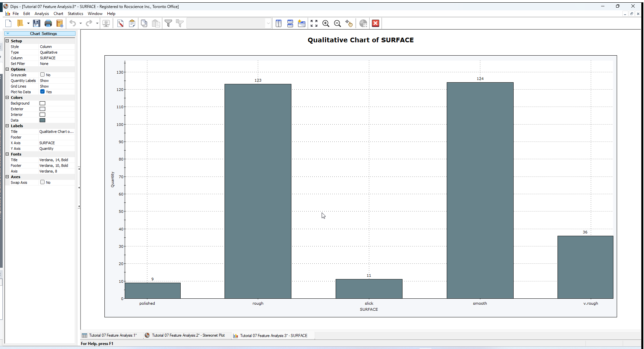Open the Statistics menu
This screenshot has height=349, width=644.
coord(75,14)
